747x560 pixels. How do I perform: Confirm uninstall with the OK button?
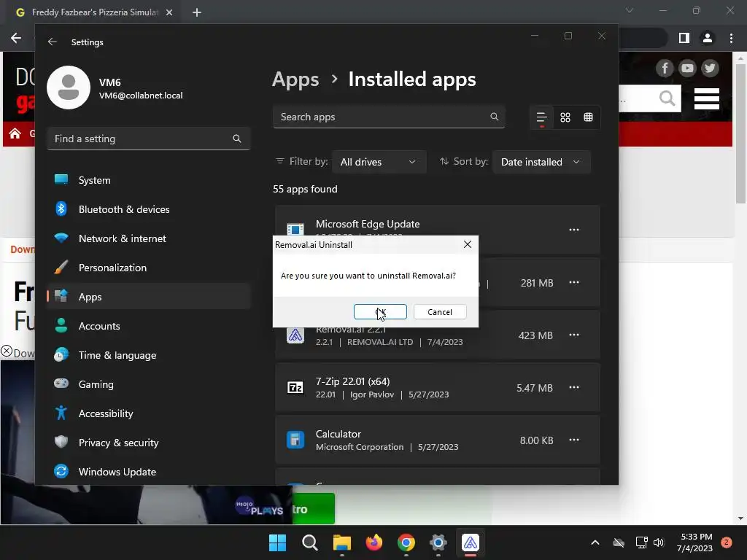[380, 312]
